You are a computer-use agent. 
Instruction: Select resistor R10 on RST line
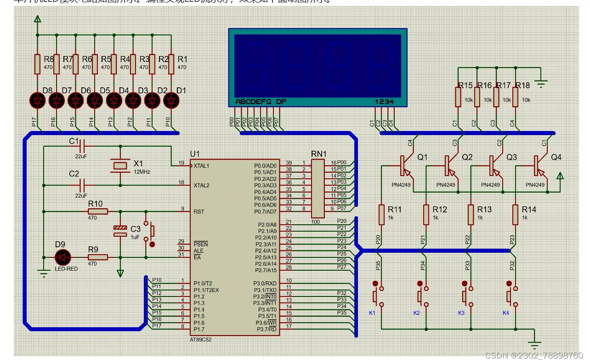tap(98, 211)
